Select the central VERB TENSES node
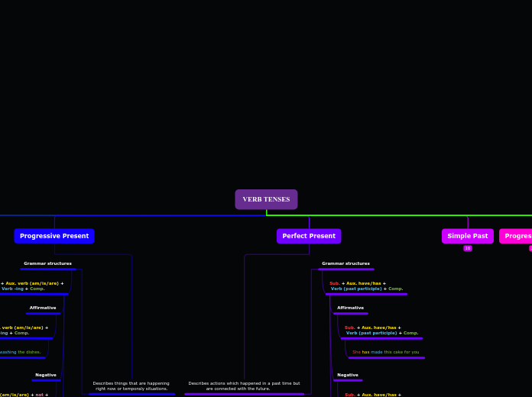This screenshot has height=397, width=532. (x=266, y=199)
